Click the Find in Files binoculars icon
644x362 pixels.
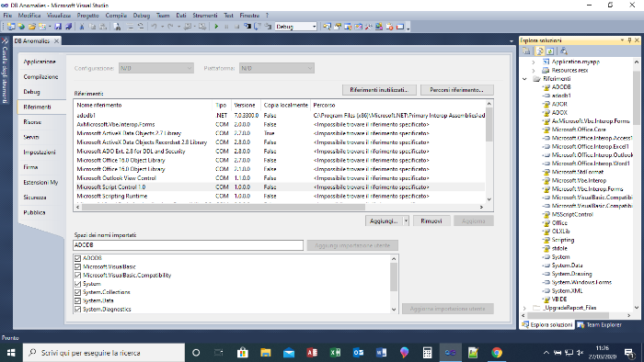118,27
